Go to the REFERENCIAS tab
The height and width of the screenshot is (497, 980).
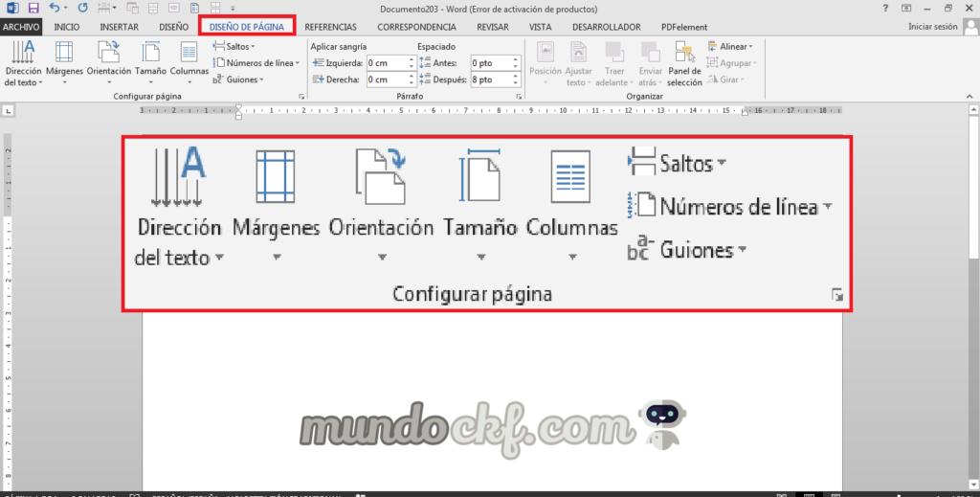pos(330,27)
